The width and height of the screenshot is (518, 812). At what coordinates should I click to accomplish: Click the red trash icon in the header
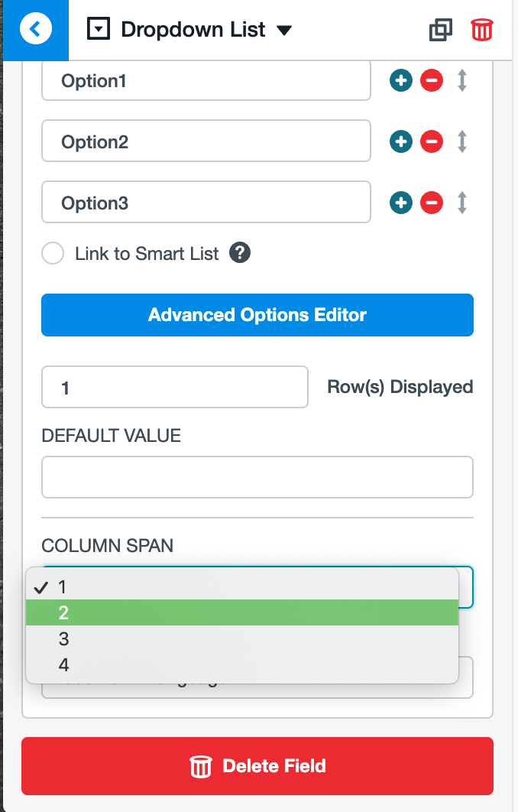(481, 30)
